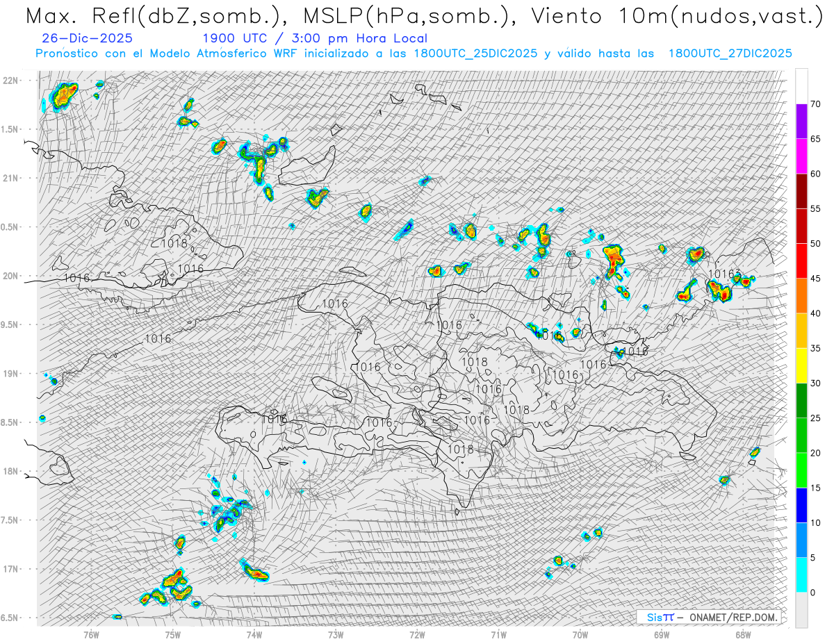Click the colorbar value '25'
Screen dimensions: 834x644
(816, 418)
